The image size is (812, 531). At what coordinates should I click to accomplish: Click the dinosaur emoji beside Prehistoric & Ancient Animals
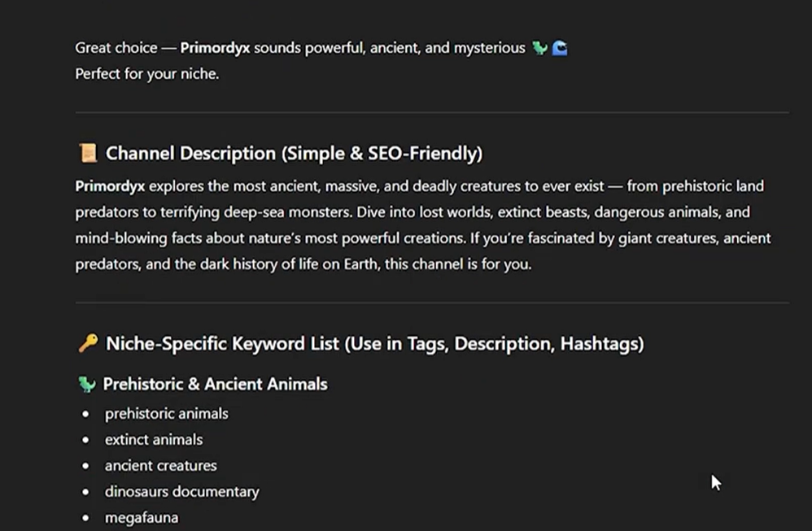(x=86, y=385)
